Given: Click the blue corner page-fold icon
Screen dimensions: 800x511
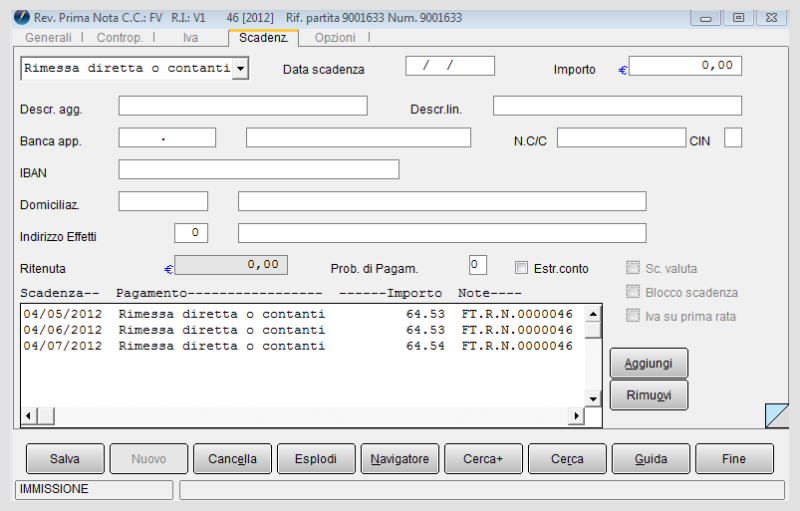Looking at the screenshot, I should 777,415.
